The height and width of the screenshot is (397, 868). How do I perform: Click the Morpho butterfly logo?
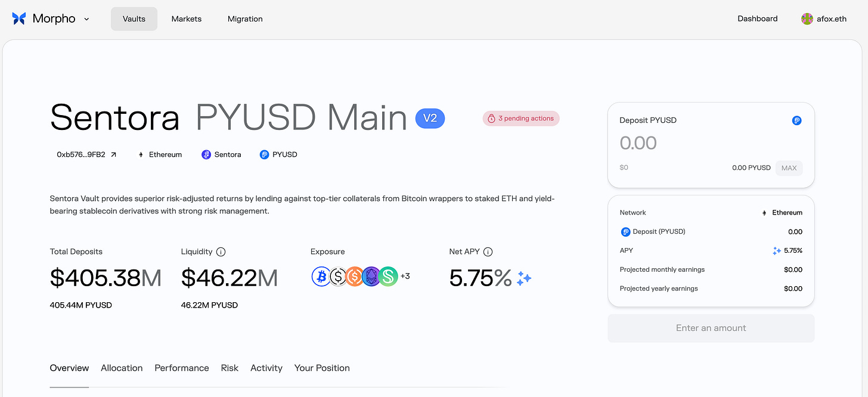[x=19, y=18]
